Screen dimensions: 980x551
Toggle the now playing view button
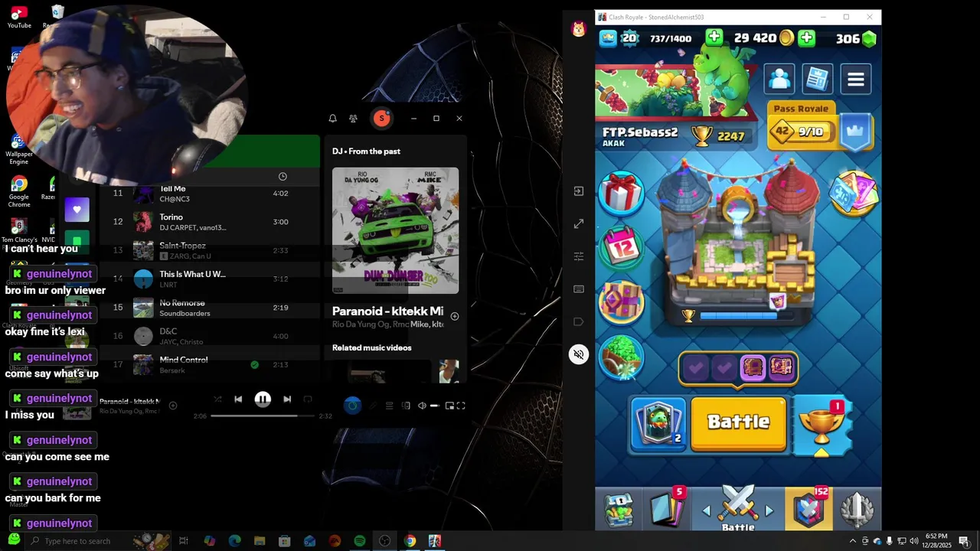click(352, 406)
